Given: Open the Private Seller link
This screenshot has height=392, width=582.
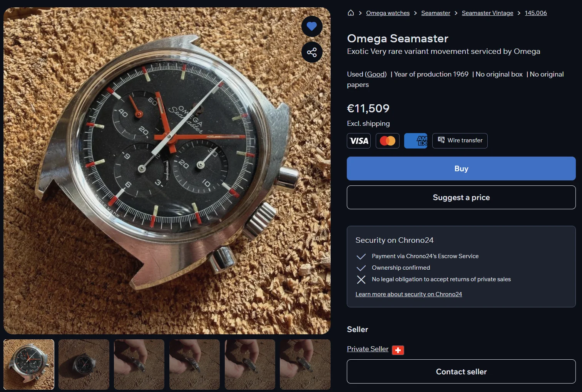Looking at the screenshot, I should (368, 349).
